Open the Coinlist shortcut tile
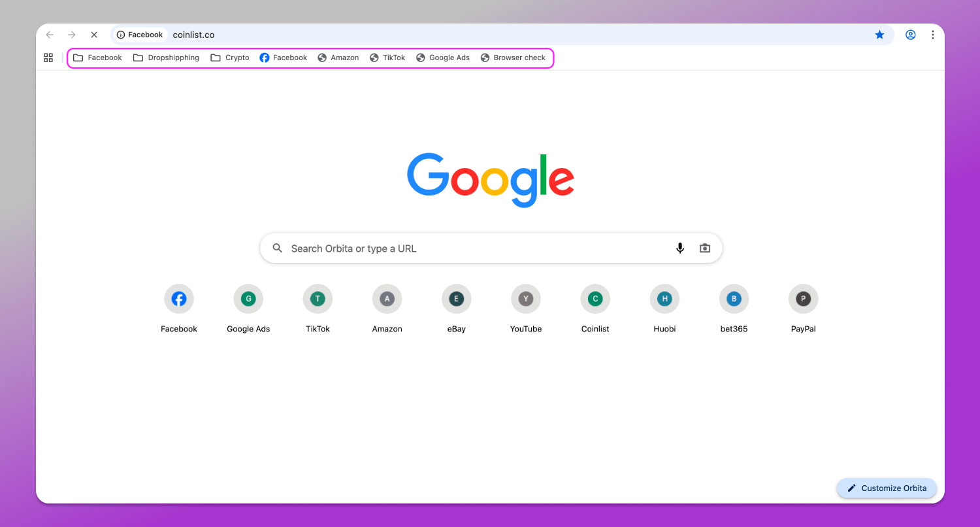This screenshot has height=527, width=980. click(595, 309)
